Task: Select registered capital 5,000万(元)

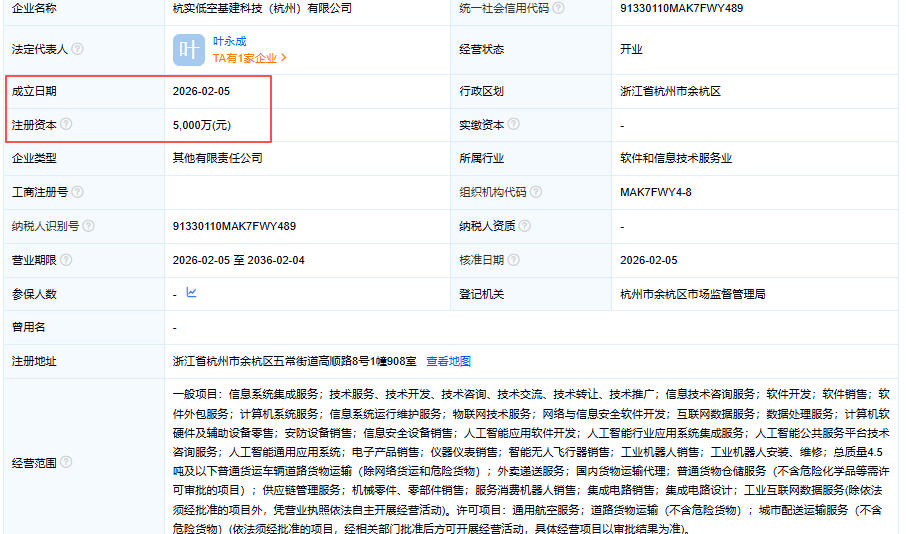Action: [202, 125]
